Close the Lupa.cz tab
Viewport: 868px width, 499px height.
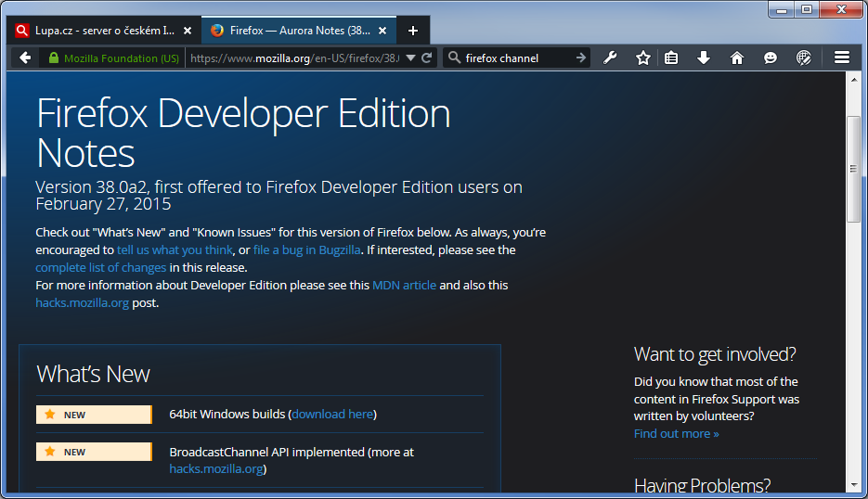[x=188, y=31]
